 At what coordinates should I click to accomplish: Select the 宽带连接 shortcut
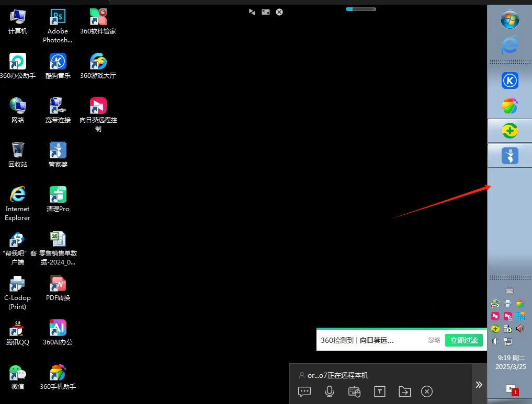pyautogui.click(x=58, y=110)
